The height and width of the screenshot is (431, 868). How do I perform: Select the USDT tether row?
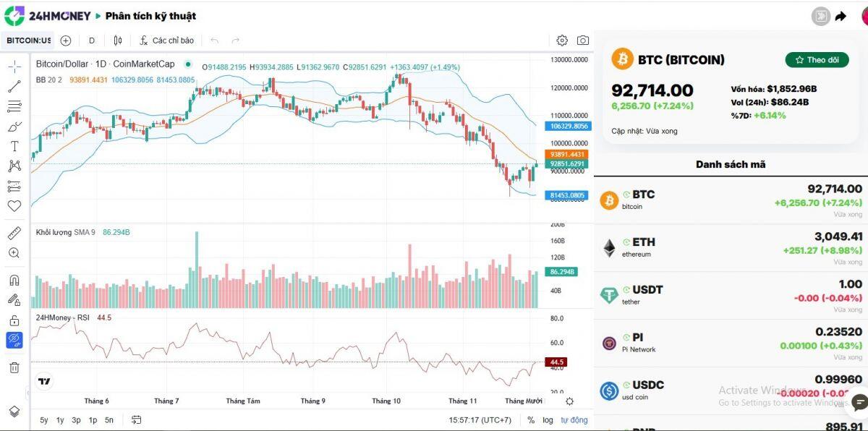731,296
